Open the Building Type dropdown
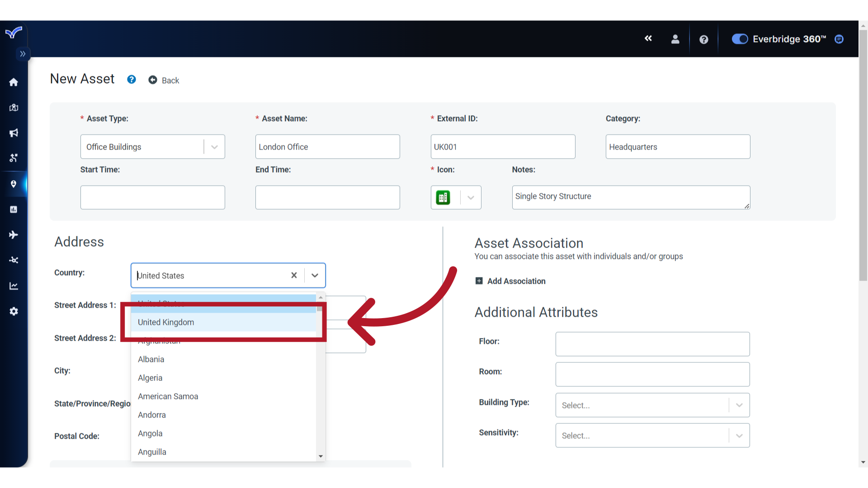 (652, 405)
